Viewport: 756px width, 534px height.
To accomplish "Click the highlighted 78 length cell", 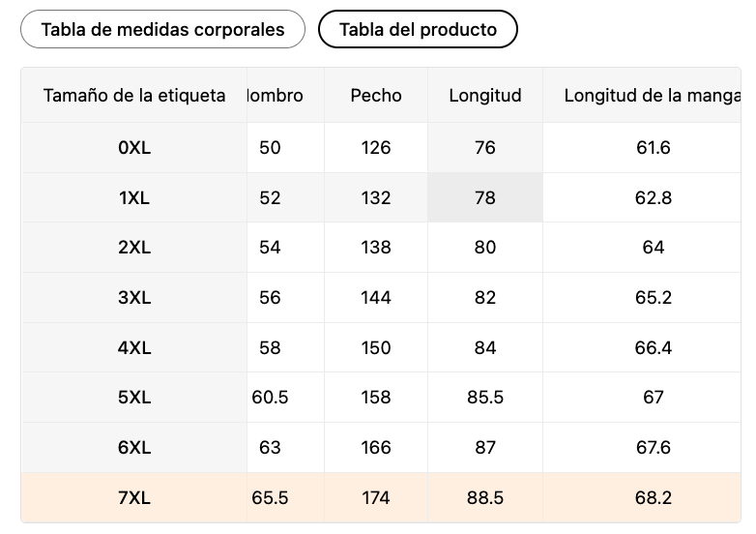I will tap(485, 197).
